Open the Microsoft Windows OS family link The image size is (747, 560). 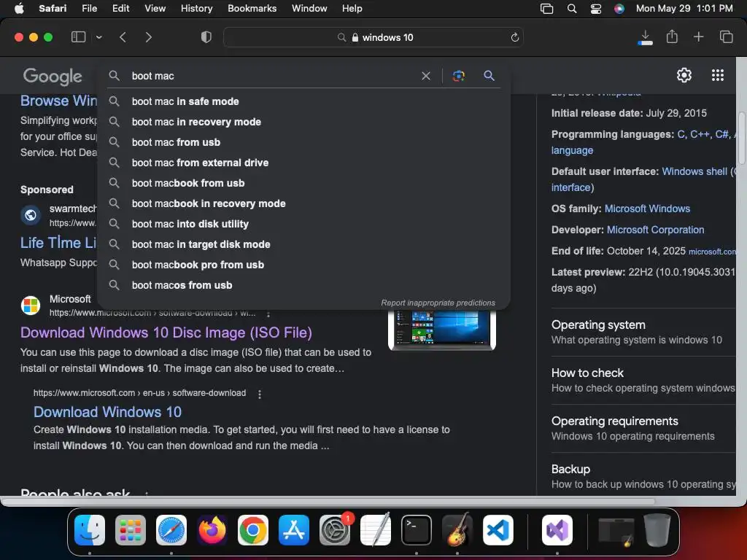(647, 209)
